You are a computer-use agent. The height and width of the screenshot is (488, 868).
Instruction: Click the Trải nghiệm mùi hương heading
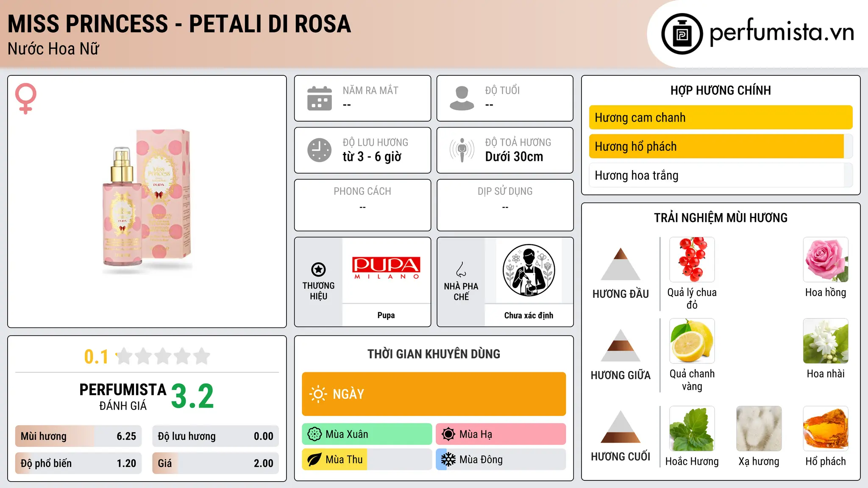721,218
